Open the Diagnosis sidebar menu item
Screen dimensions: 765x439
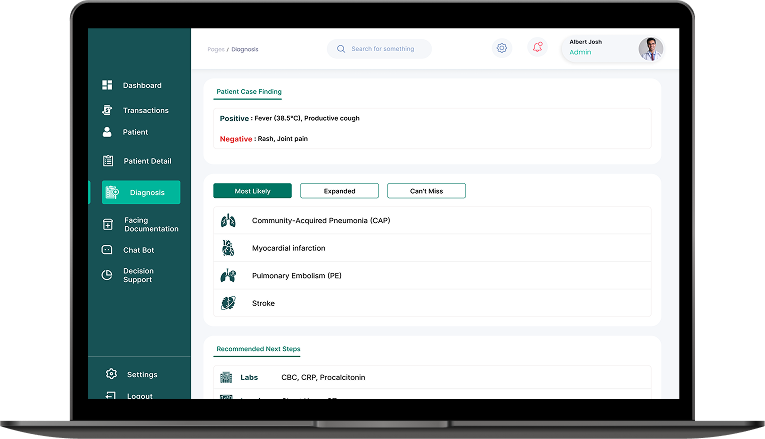[x=141, y=192]
